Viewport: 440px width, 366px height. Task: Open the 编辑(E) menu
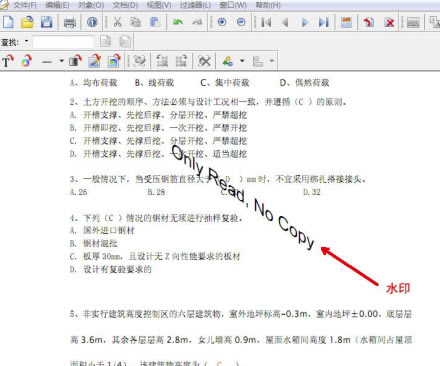tap(57, 5)
